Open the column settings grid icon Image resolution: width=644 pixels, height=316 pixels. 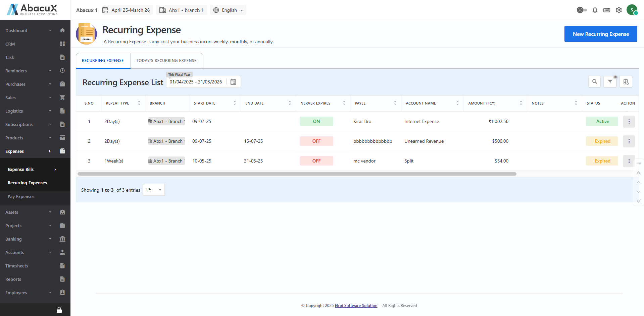click(626, 82)
